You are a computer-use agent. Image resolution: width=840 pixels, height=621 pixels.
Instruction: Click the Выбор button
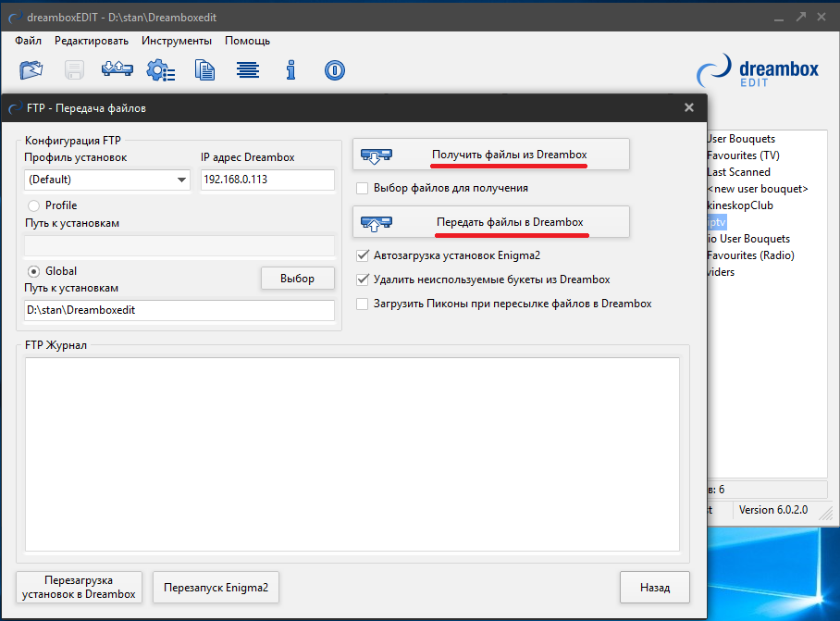pos(297,279)
